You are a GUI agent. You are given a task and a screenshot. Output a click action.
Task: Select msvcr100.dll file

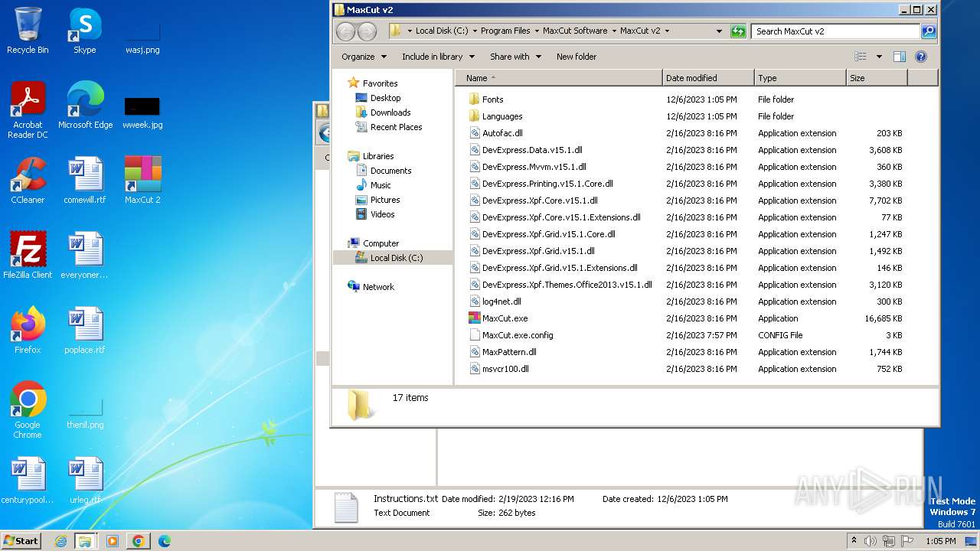click(x=505, y=369)
